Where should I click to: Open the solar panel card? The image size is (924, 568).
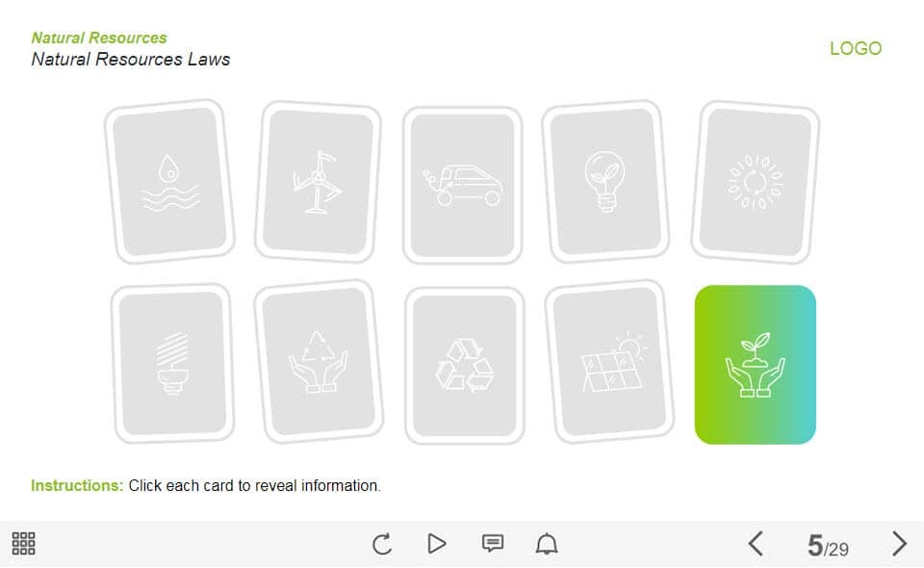[609, 362]
